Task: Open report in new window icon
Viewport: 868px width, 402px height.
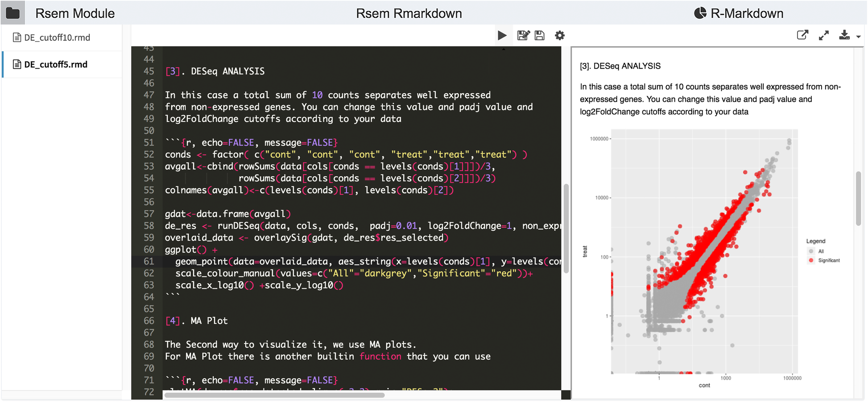Action: coord(802,35)
